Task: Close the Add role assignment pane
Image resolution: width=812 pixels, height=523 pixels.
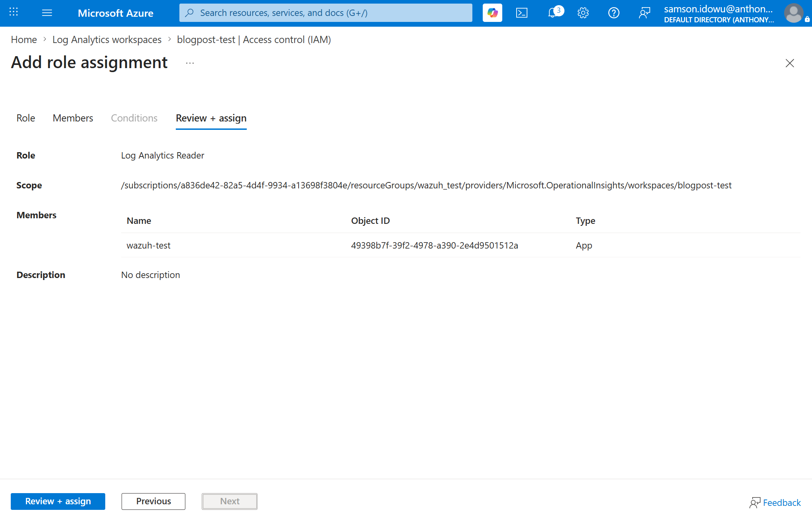Action: point(790,63)
